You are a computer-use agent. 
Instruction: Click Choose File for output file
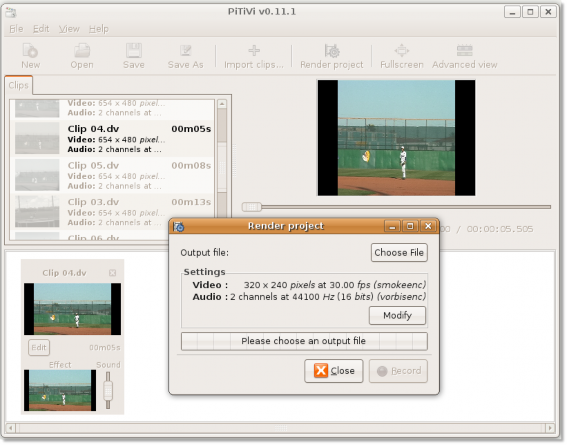click(399, 252)
